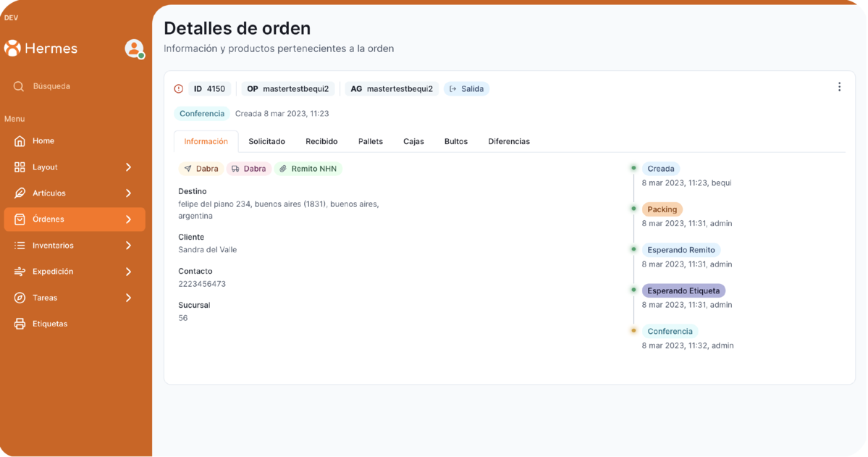Expand the Inventarios submenu chevron
This screenshot has width=868, height=457.
(x=128, y=246)
